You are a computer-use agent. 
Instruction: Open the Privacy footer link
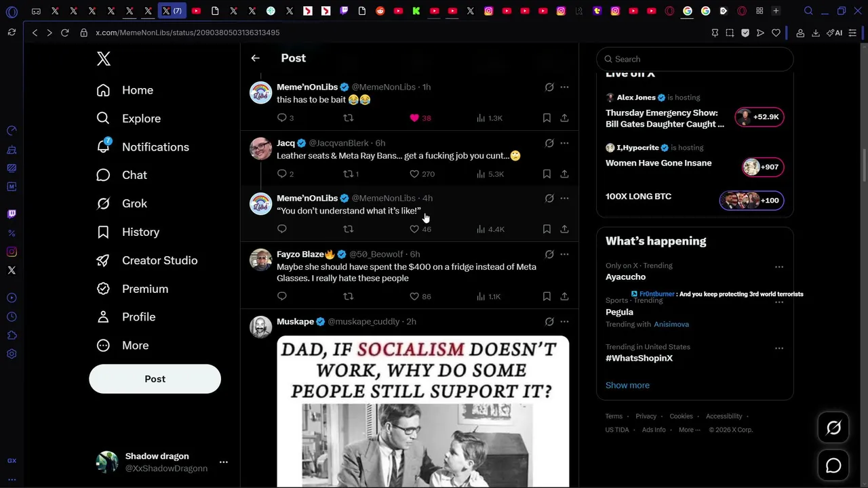coord(646,416)
